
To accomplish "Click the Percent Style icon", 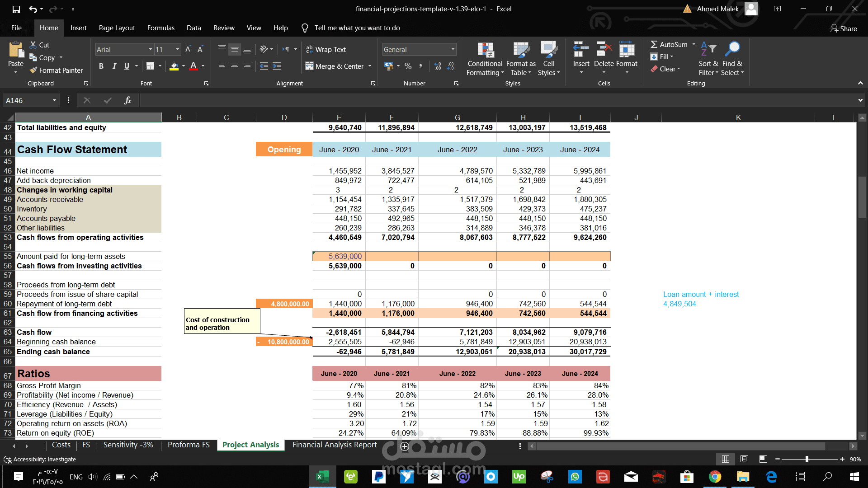I will click(408, 66).
